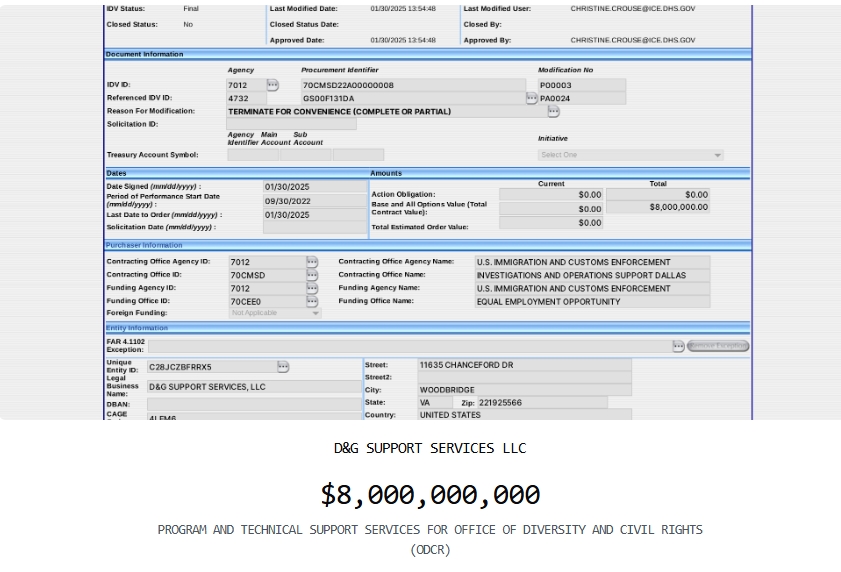The height and width of the screenshot is (572, 841).
Task: Focus the Date Signed field showing 01/30/2025
Action: click(314, 187)
